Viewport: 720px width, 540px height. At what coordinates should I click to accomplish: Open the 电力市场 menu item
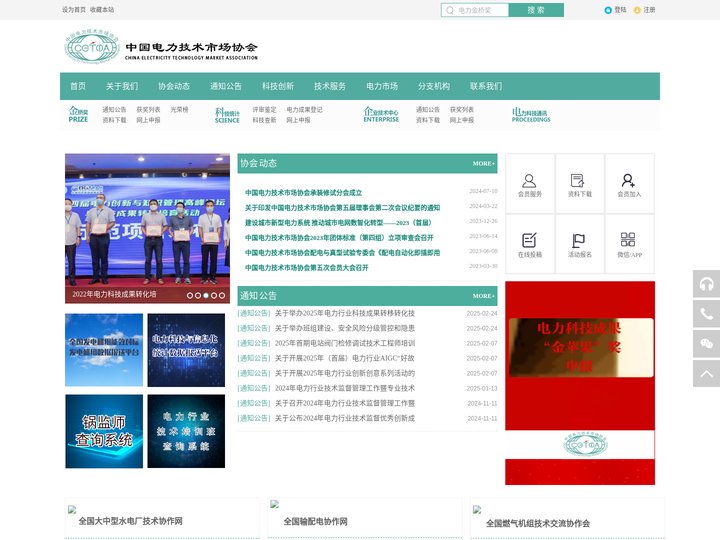382,86
